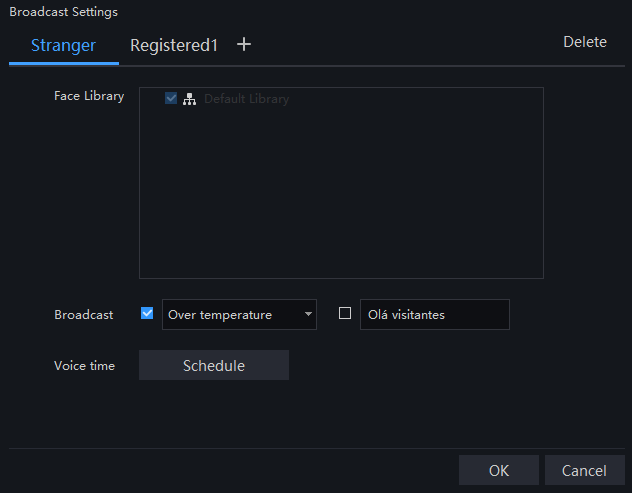Enable the custom greeting text checkbox
The image size is (632, 493).
pyautogui.click(x=345, y=313)
